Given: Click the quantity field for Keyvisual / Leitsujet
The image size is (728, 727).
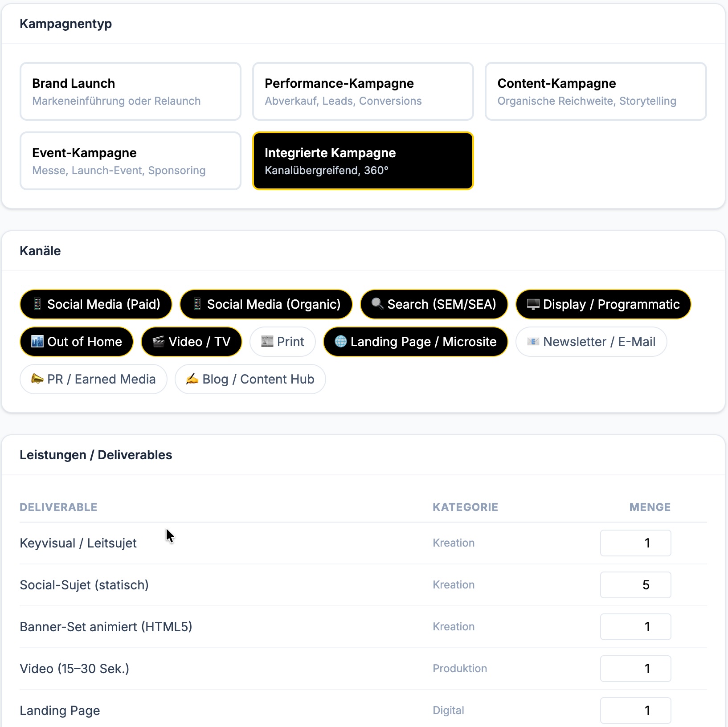Looking at the screenshot, I should pyautogui.click(x=636, y=543).
